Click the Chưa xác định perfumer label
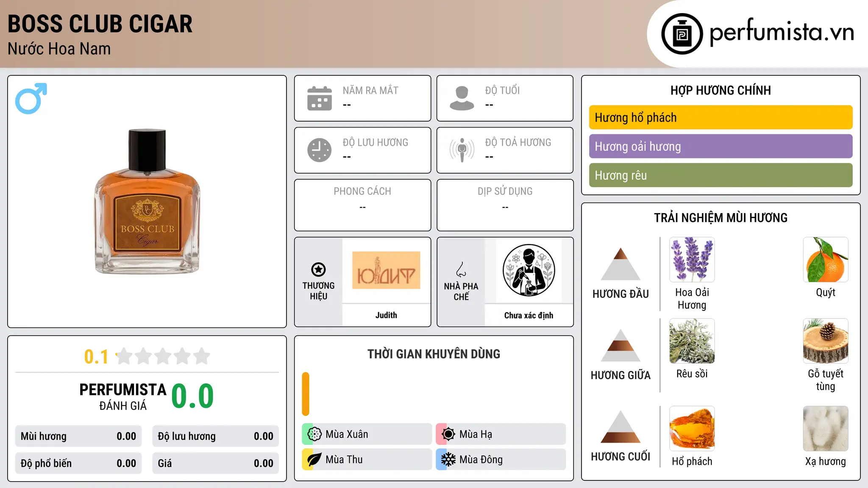 (x=529, y=315)
